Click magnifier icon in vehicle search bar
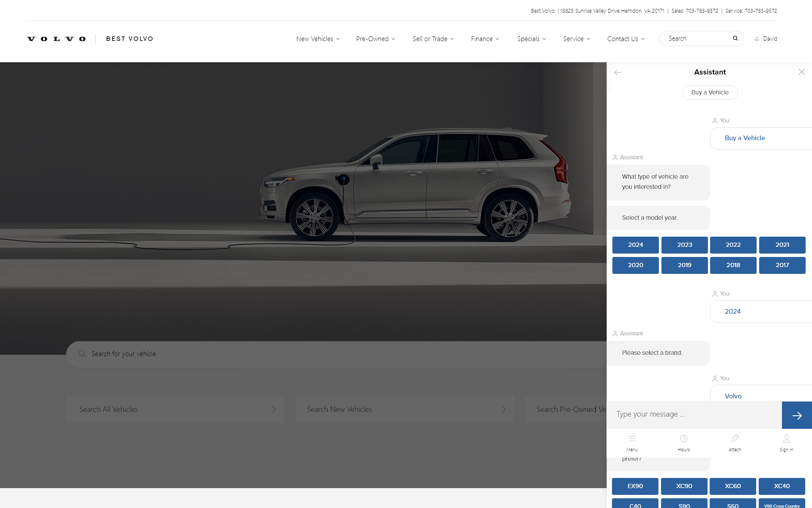This screenshot has height=508, width=812. coord(82,353)
